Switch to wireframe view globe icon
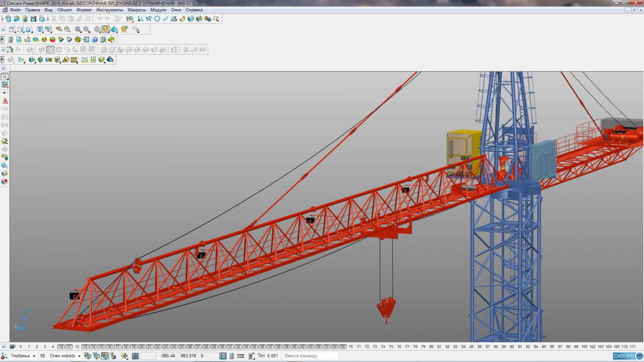 (97, 29)
